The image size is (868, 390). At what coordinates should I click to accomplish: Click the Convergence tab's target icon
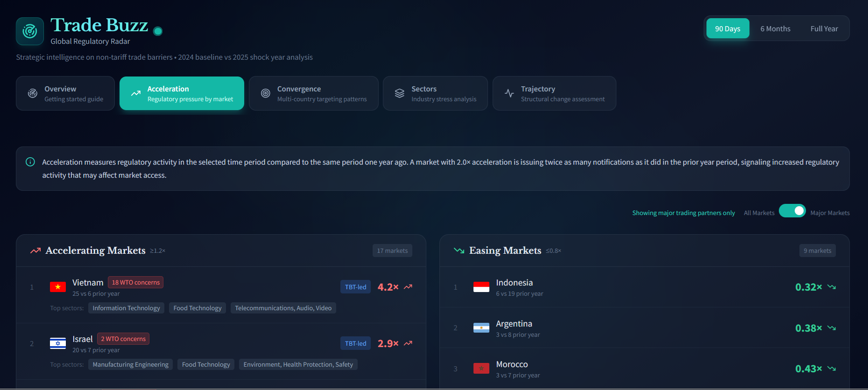266,93
